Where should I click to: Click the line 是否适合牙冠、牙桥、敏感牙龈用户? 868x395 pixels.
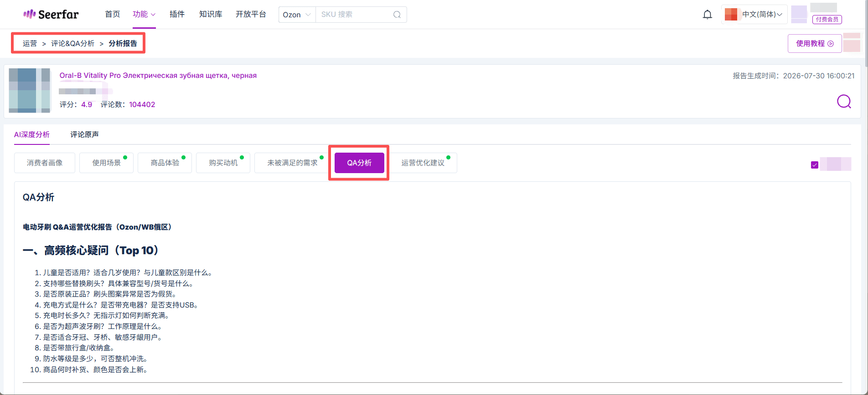point(104,338)
